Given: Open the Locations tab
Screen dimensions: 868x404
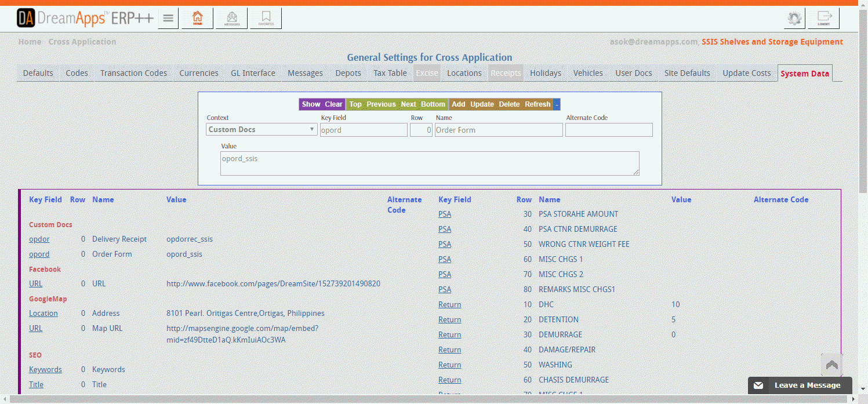Looking at the screenshot, I should [x=464, y=73].
